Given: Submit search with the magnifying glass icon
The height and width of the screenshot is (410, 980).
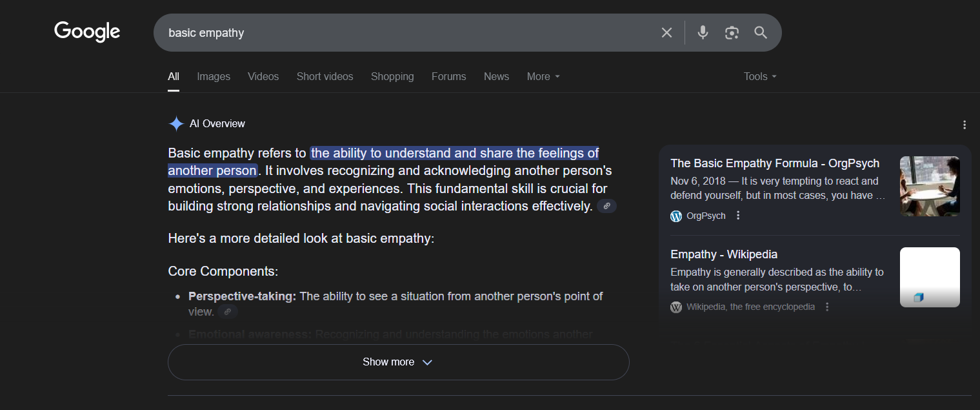Looking at the screenshot, I should (x=761, y=32).
